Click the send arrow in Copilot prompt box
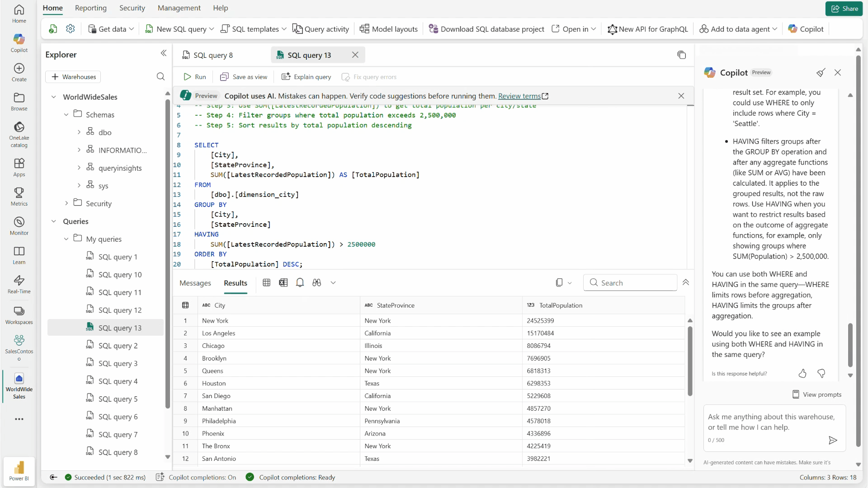 point(833,440)
